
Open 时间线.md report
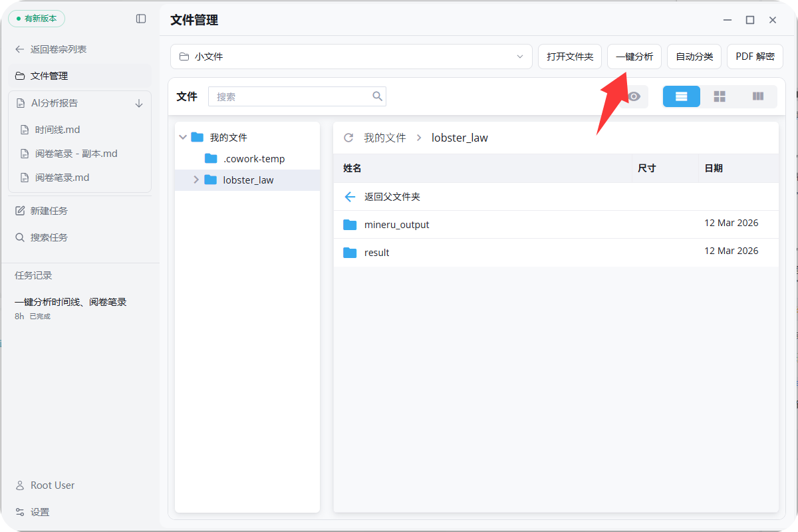(x=57, y=130)
